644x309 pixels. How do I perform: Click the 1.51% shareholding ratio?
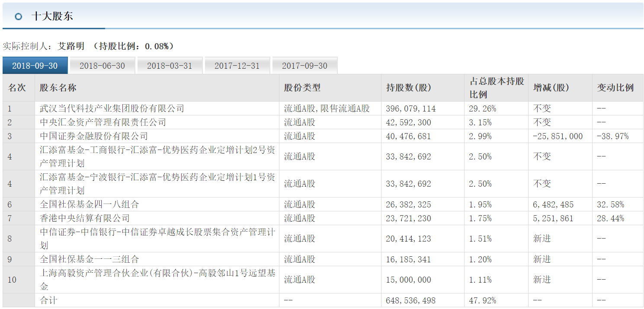pos(481,239)
